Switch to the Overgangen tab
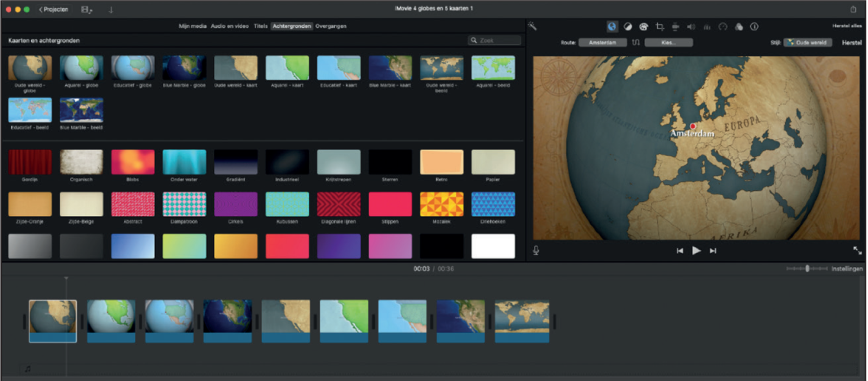Screen dimensions: 868x381 tap(331, 26)
